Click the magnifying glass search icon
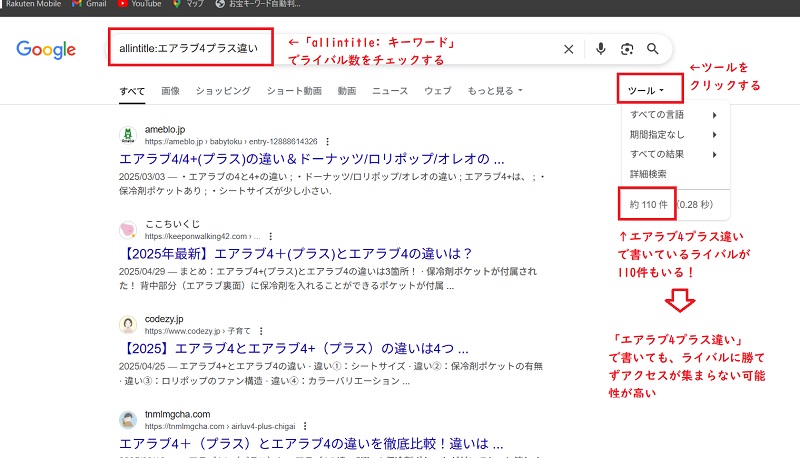The width and height of the screenshot is (800, 458). [653, 48]
